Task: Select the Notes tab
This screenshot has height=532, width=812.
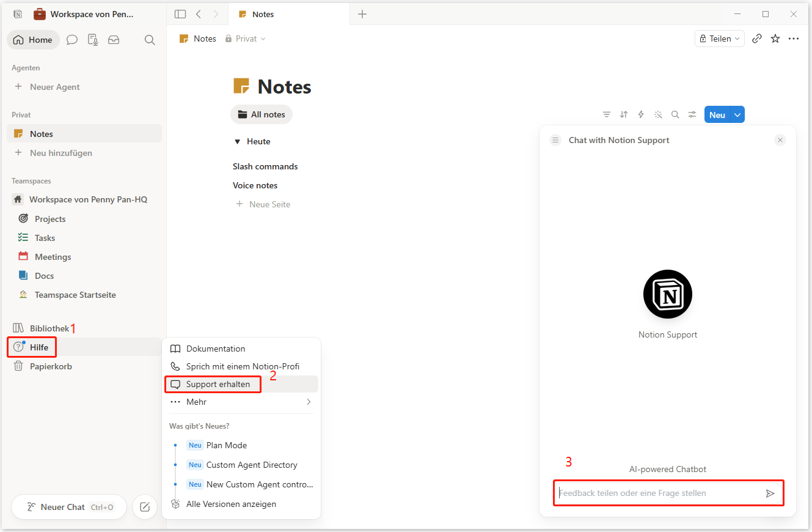Action: click(289, 14)
